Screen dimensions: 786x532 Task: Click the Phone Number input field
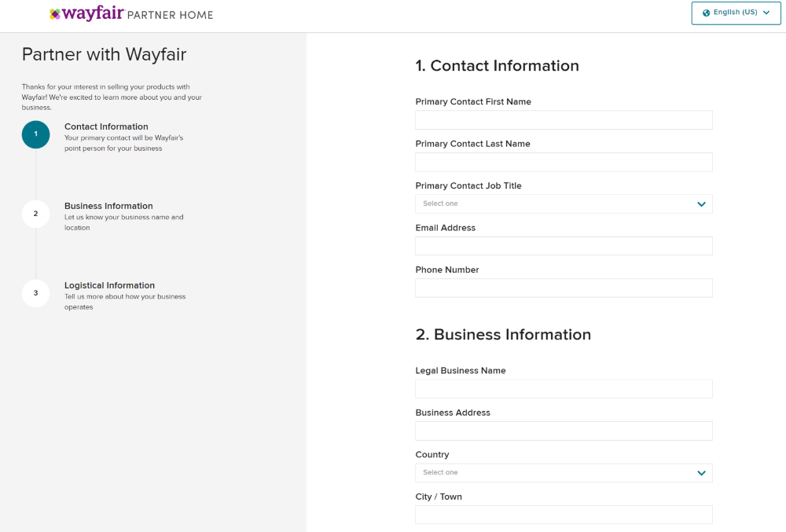tap(564, 288)
